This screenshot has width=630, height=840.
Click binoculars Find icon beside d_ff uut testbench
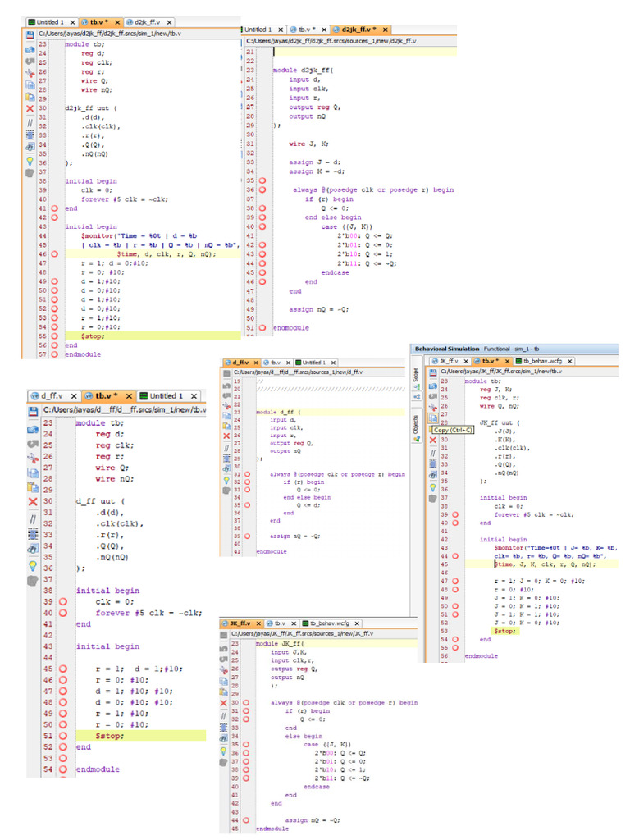33,549
